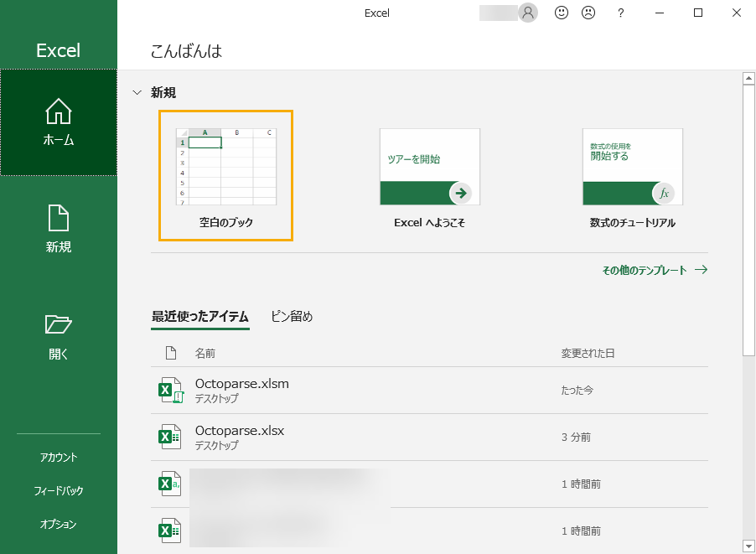Viewport: 756px width, 554px height.
Task: Create a 空白のブック blank workbook
Action: (x=225, y=175)
